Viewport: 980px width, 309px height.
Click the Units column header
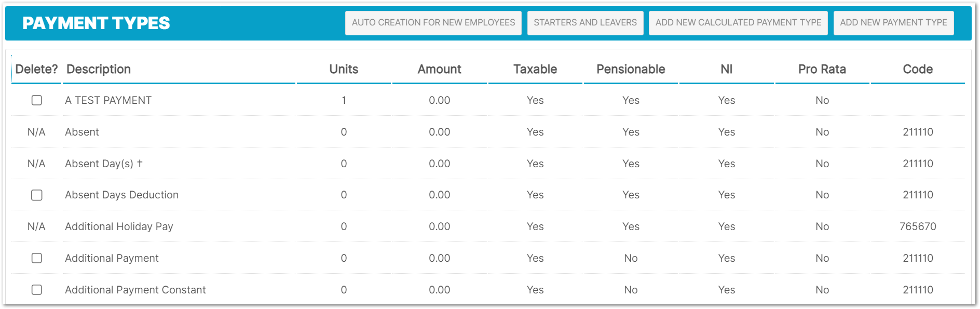coord(344,69)
